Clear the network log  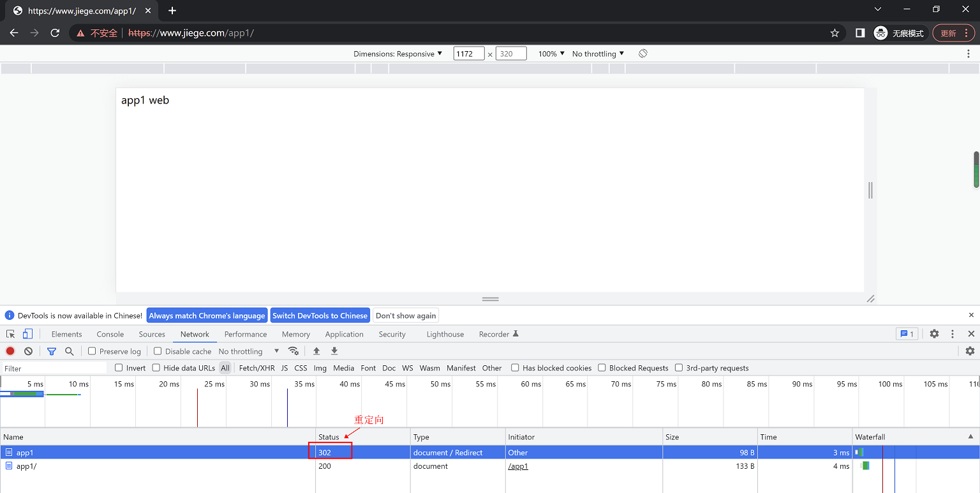coord(29,351)
